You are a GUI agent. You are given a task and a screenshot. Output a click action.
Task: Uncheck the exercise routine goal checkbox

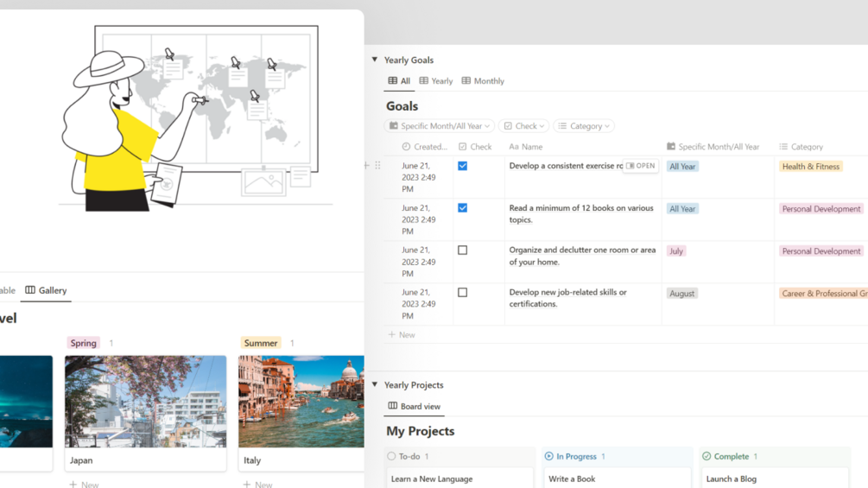coord(462,166)
